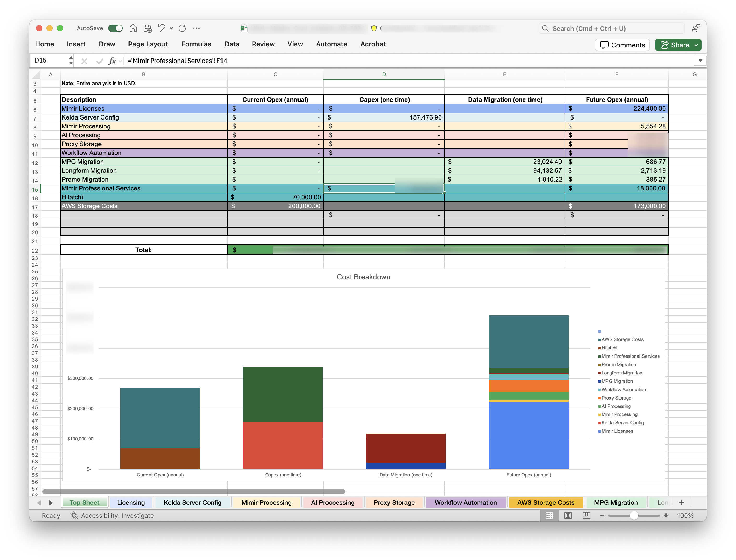Undo the last action
This screenshot has width=736, height=560.
(161, 28)
